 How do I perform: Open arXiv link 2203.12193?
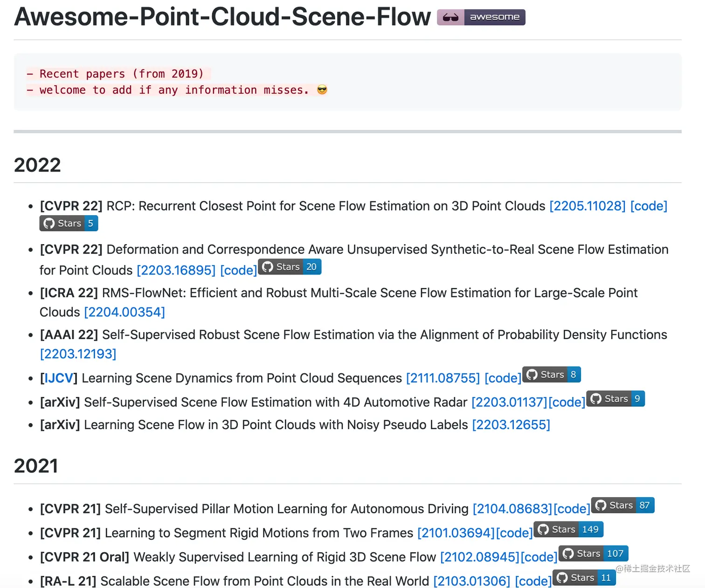pyautogui.click(x=78, y=354)
